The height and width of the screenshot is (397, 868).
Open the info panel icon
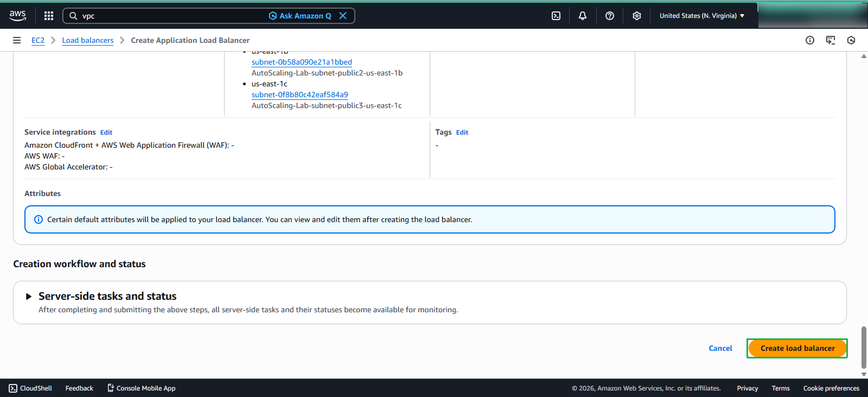[x=810, y=40]
